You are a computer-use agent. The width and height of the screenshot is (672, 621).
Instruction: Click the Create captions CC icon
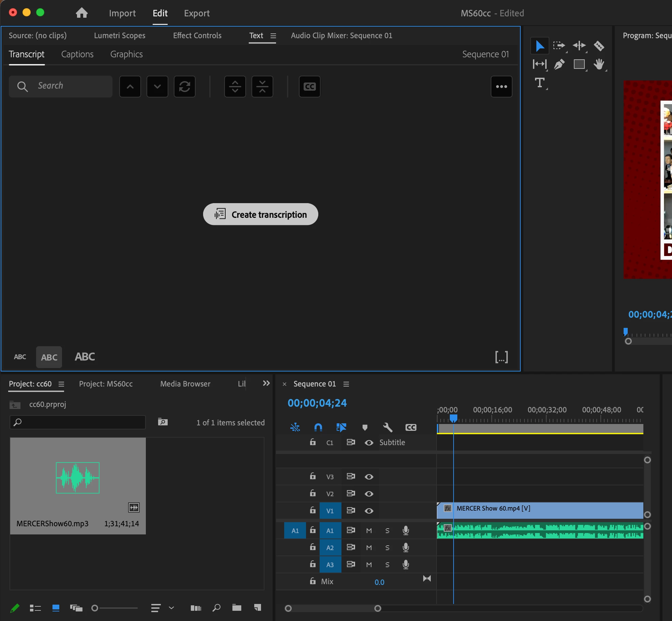click(x=309, y=87)
